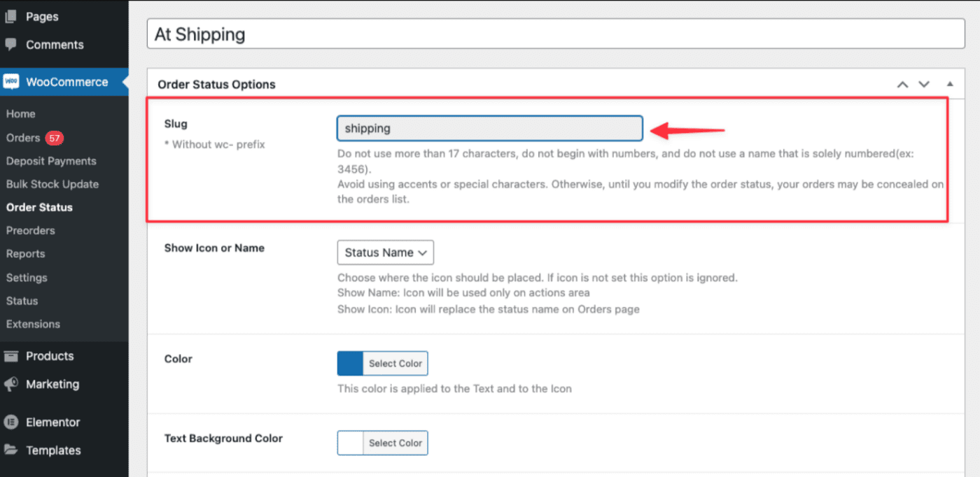Go to Deposit Payments page
Image resolution: width=980 pixels, height=477 pixels.
[52, 161]
